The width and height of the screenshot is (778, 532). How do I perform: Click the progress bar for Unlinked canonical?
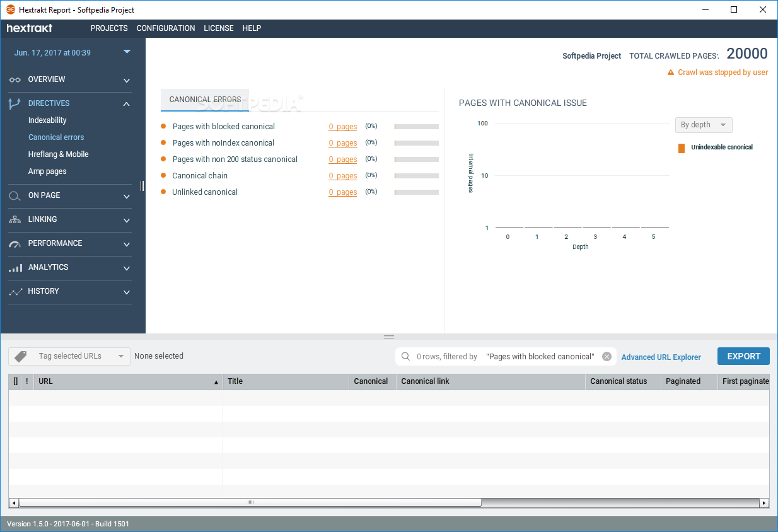pyautogui.click(x=417, y=192)
